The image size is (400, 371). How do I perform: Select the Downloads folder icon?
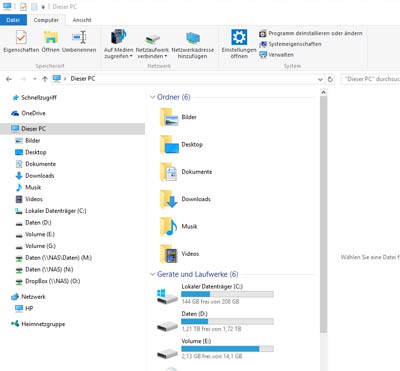169,200
